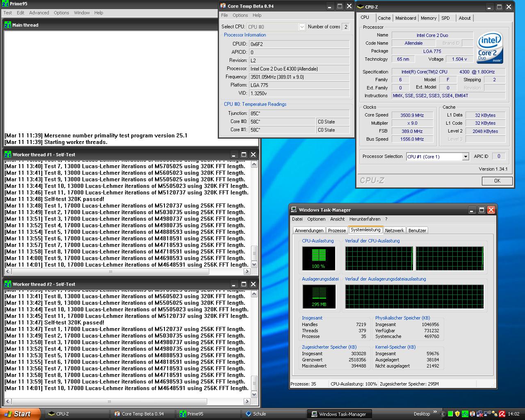The width and height of the screenshot is (525, 420).
Task: Click the Worker thread #1 scroll-up arrow
Action: pyautogui.click(x=254, y=164)
